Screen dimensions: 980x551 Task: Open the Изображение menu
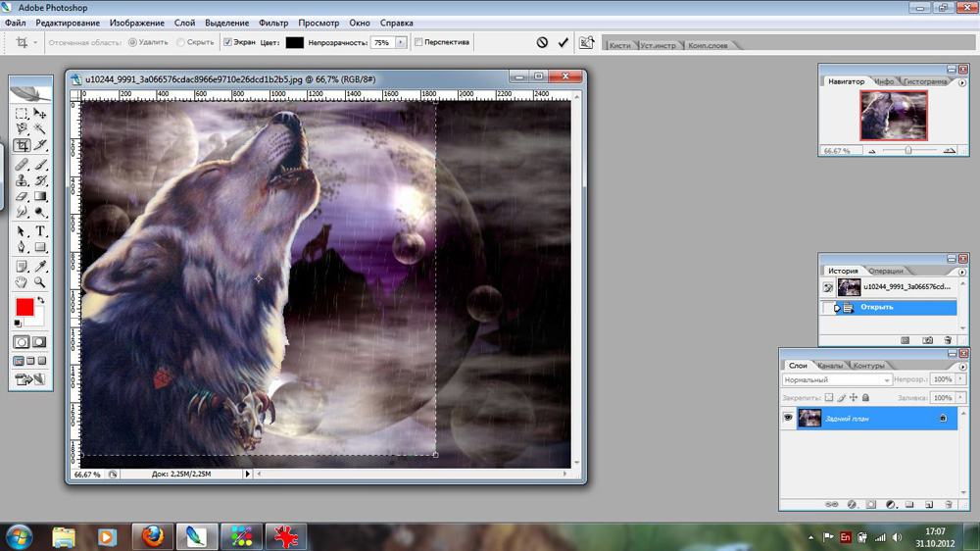[x=137, y=23]
